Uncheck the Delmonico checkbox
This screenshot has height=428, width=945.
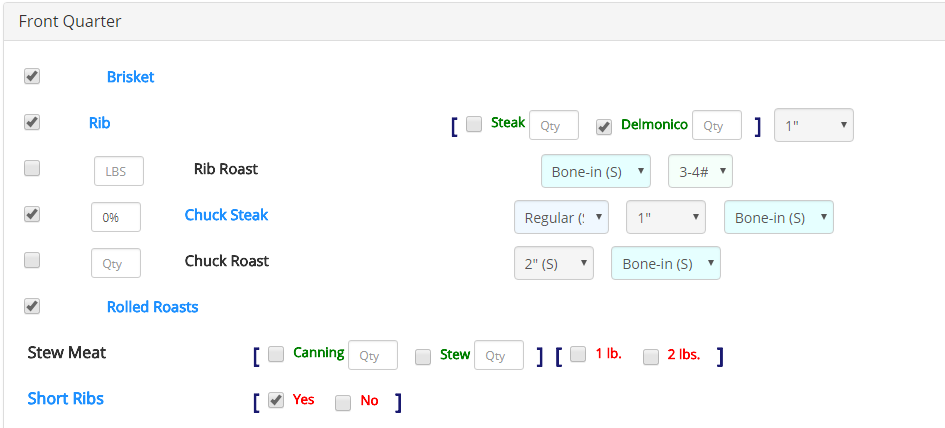604,126
